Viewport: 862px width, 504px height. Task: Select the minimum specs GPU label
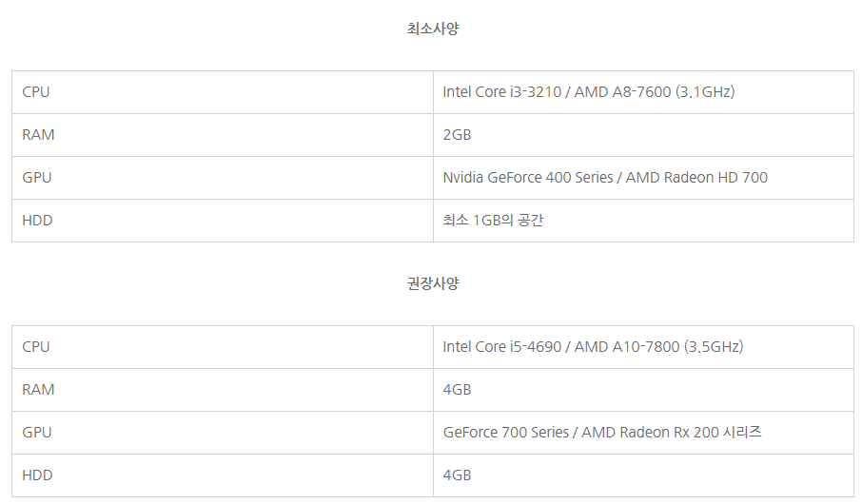point(37,178)
